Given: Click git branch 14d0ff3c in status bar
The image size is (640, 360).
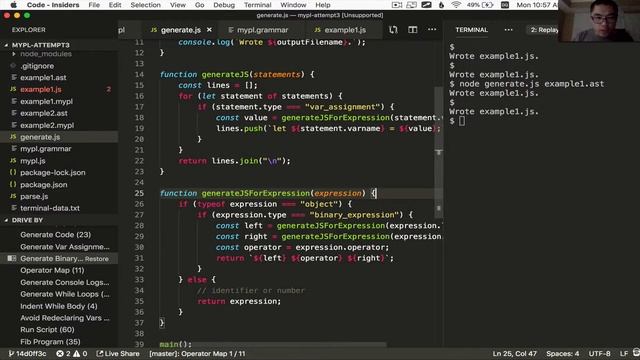Looking at the screenshot, I should (27, 353).
